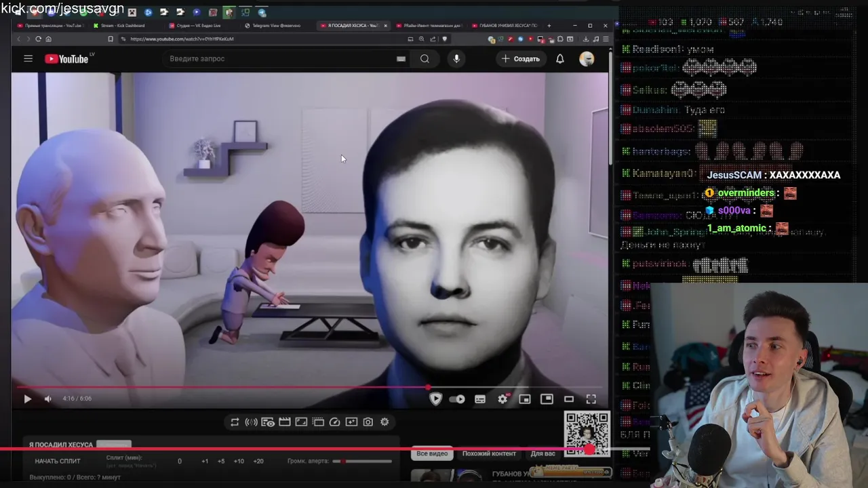Viewport: 868px width, 488px height.
Task: Play the paused video
Action: (27, 399)
